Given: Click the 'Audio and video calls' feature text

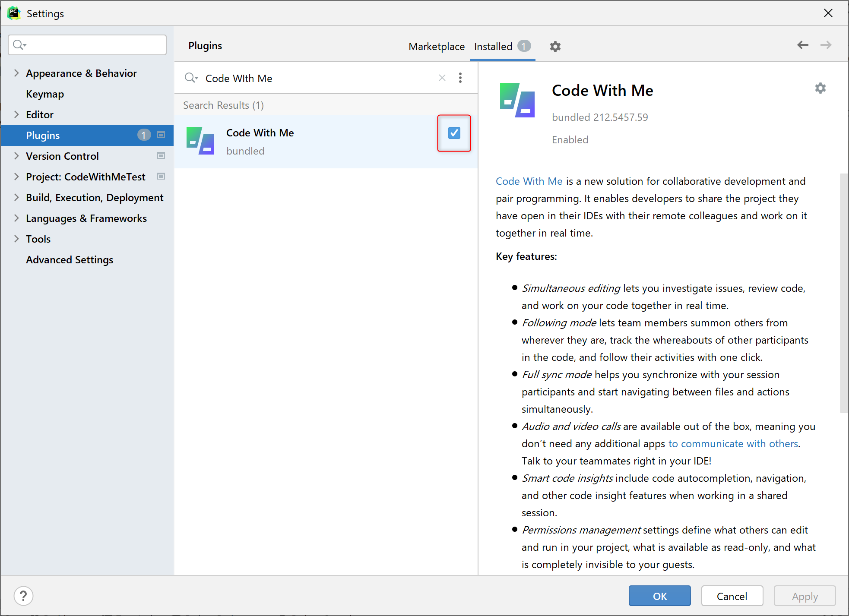Looking at the screenshot, I should coord(571,426).
